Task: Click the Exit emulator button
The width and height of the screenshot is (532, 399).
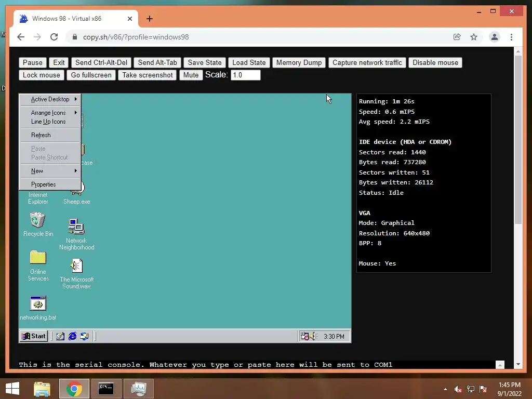Action: (59, 62)
